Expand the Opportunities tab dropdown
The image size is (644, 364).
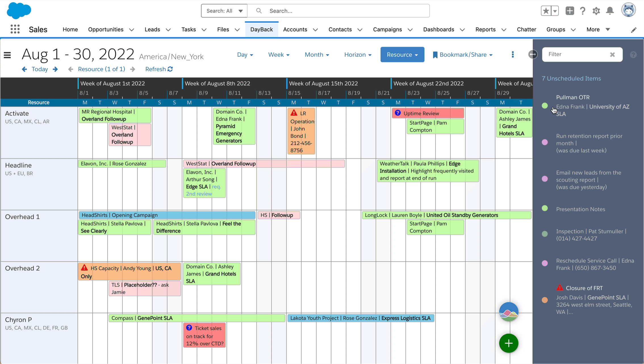[x=131, y=30]
